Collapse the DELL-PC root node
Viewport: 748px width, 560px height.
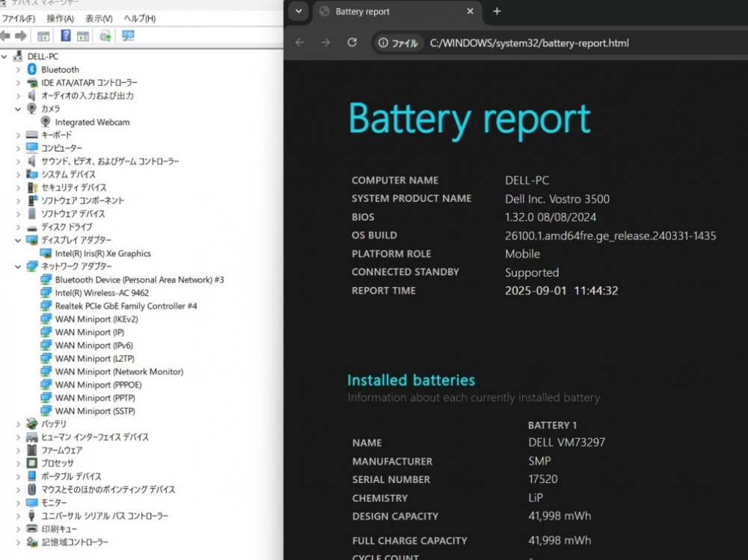[4, 56]
